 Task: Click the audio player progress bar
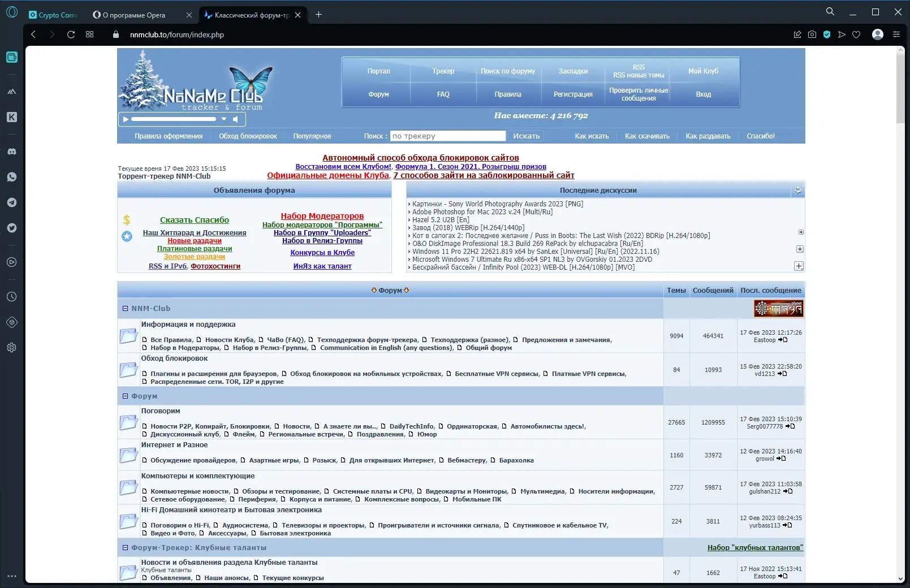[x=174, y=119]
